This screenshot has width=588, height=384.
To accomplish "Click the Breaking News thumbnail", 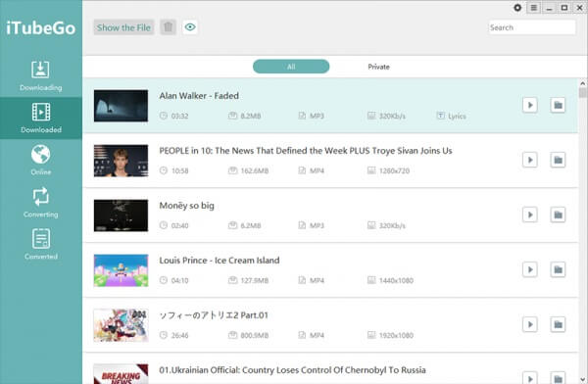I will [121, 374].
